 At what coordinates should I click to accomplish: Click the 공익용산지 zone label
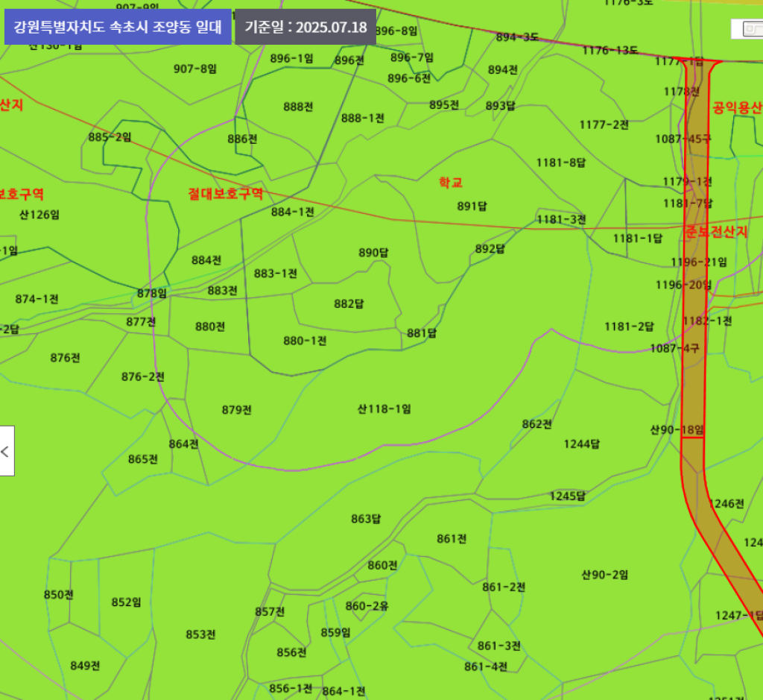pyautogui.click(x=736, y=107)
